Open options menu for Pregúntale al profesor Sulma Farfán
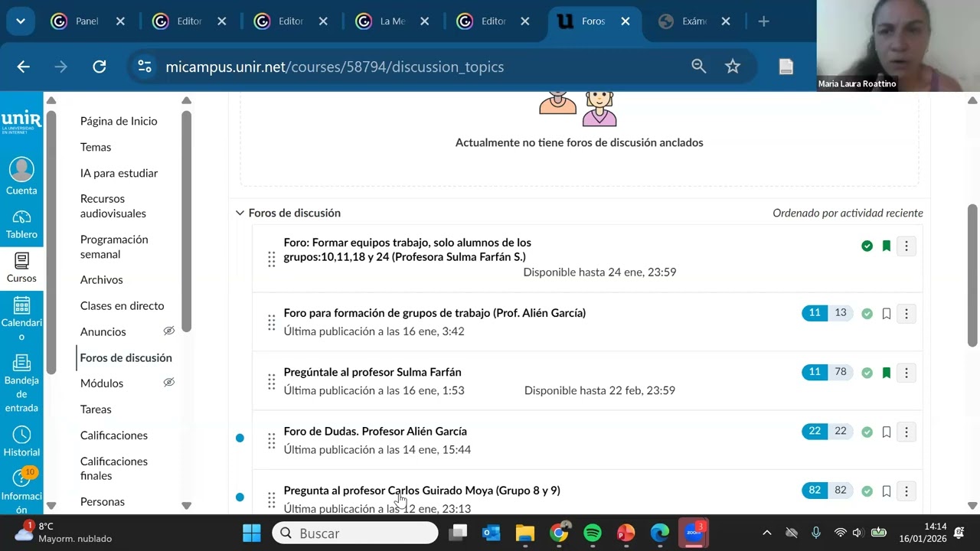The image size is (980, 551). pos(906,373)
